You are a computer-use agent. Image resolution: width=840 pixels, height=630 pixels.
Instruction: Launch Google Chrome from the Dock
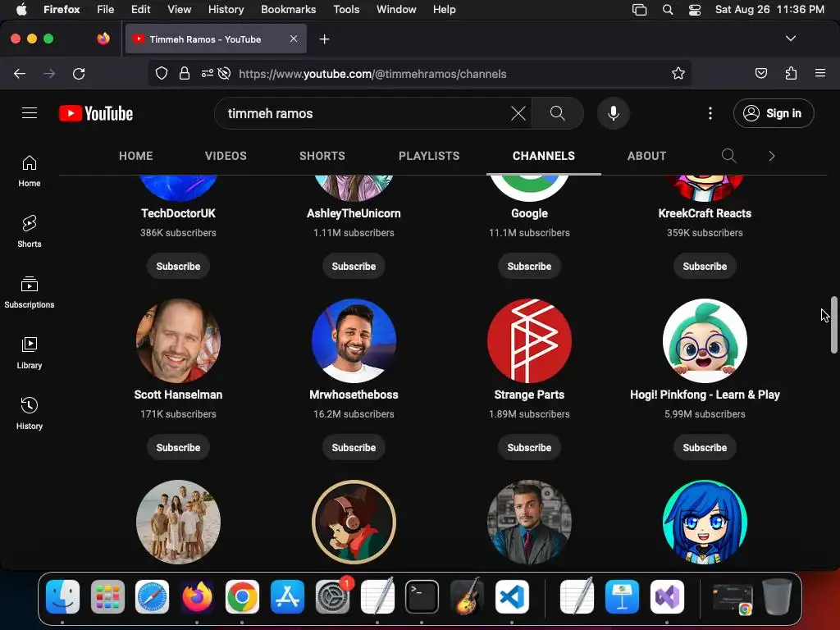[x=242, y=596]
